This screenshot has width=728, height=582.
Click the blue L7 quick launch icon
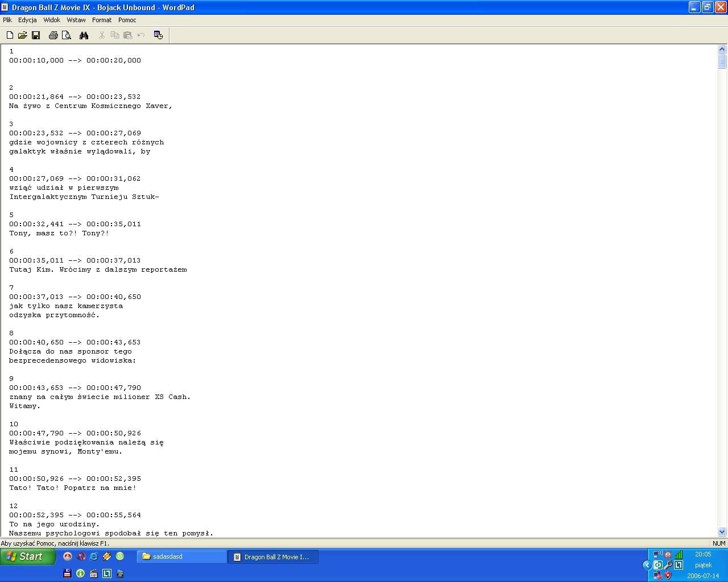[x=107, y=573]
